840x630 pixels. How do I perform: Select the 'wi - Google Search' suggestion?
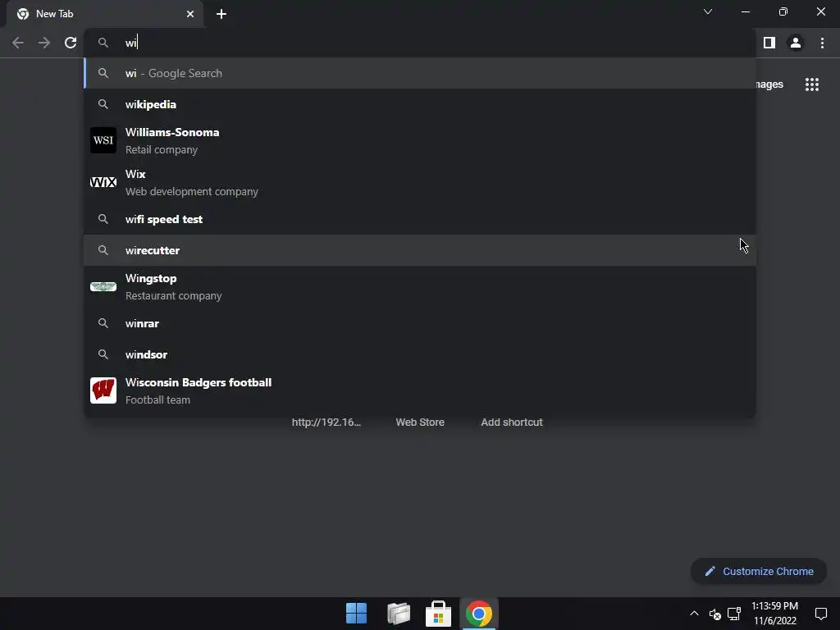[420, 73]
